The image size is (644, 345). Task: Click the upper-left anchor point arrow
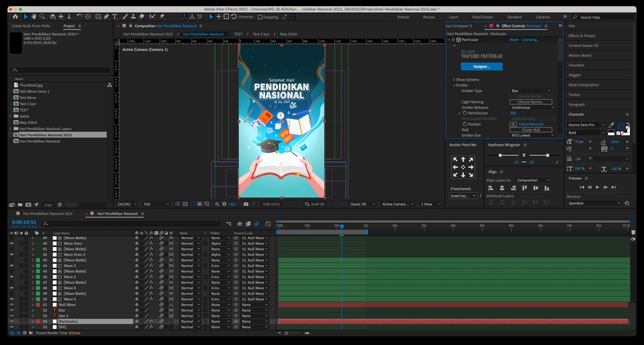(x=455, y=159)
